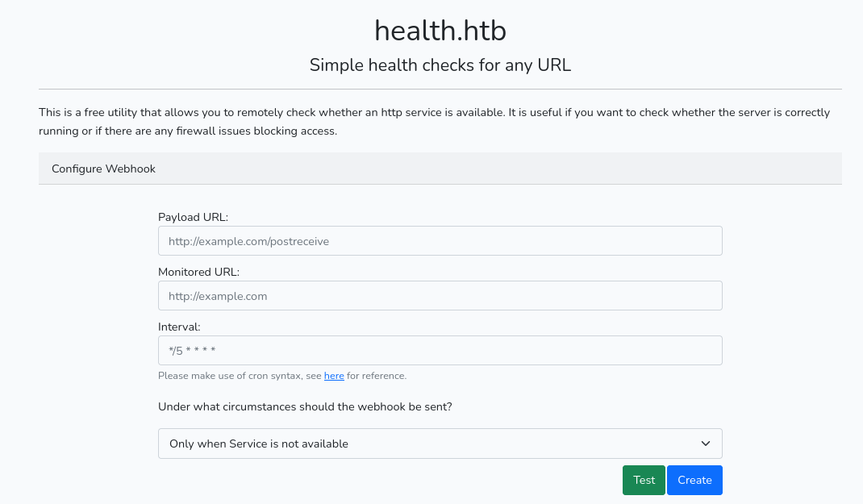Click 'for reference.' text after here link
Image resolution: width=863 pixels, height=504 pixels.
coord(377,376)
